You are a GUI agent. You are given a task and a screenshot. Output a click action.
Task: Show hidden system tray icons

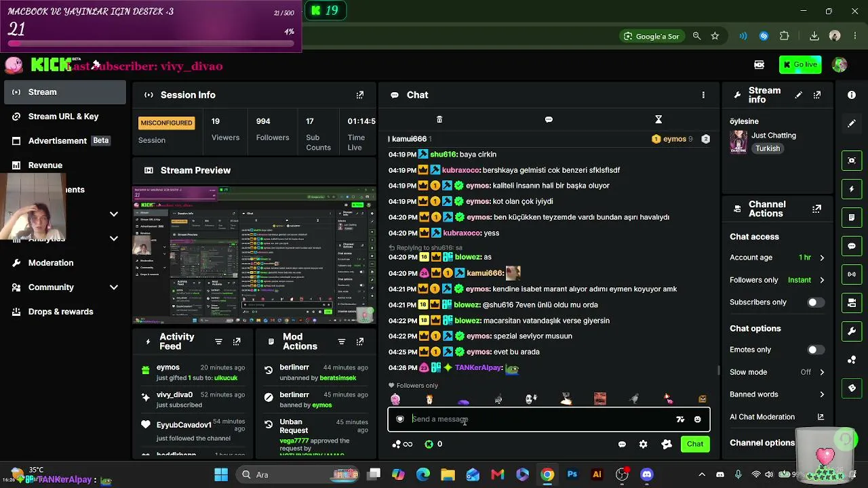point(702,474)
